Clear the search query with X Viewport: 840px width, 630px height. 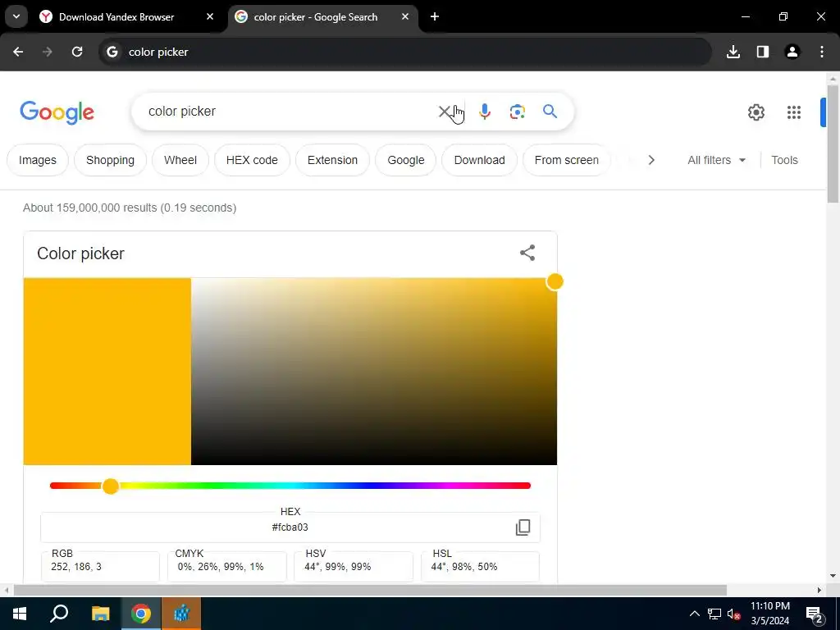[445, 112]
